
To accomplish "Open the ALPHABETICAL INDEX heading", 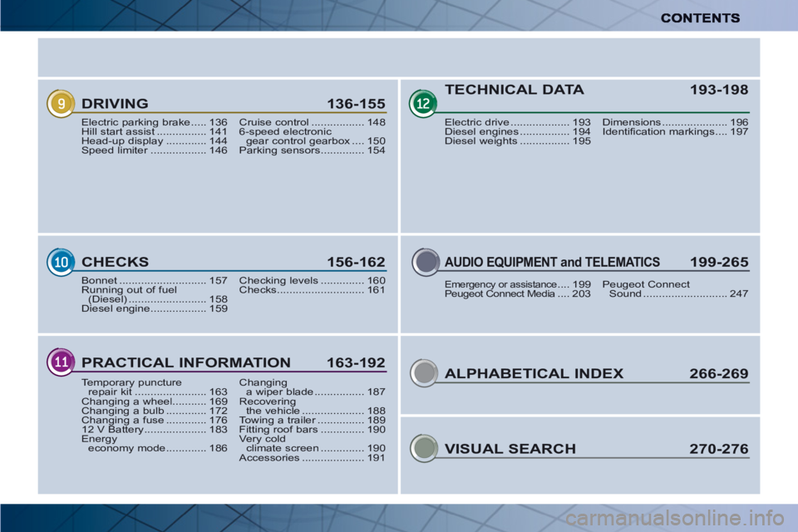I will (x=534, y=374).
